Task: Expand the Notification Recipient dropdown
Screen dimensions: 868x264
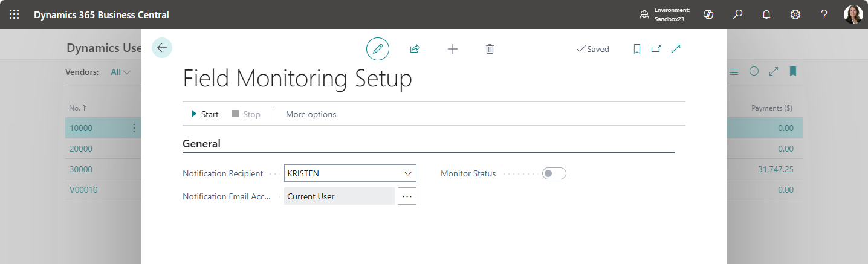Action: click(x=407, y=173)
